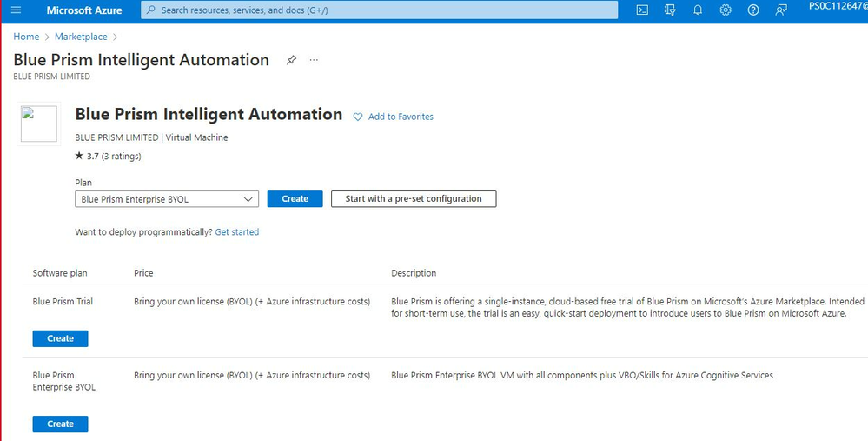Click the Microsoft Azure logo text
The image size is (868, 441).
[x=84, y=10]
